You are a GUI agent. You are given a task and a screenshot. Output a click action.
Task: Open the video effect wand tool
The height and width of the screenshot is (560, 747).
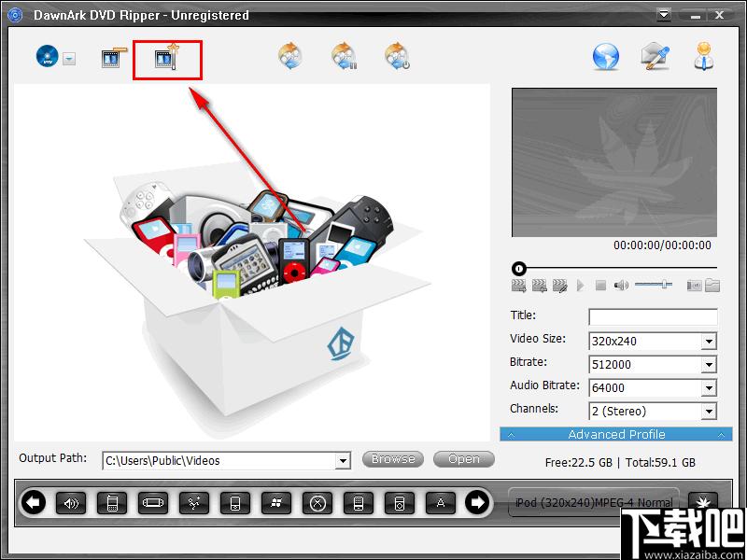coord(167,59)
